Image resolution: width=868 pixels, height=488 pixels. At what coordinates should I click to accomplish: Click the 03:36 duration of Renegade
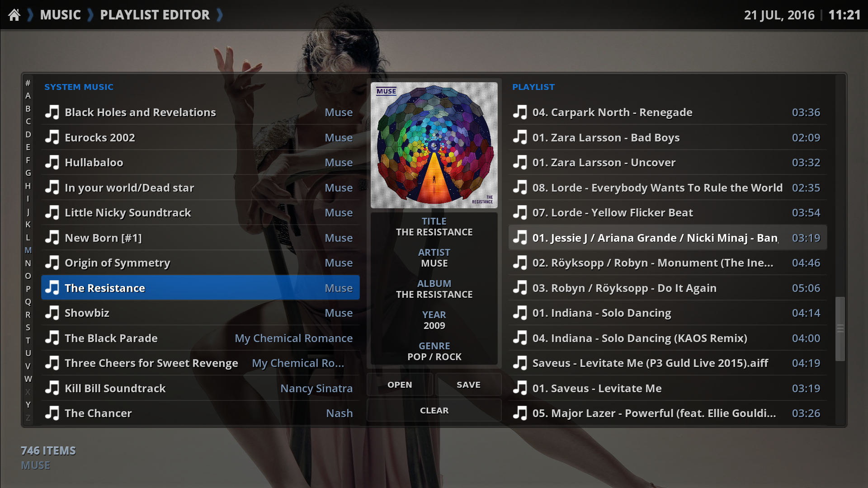(x=806, y=112)
